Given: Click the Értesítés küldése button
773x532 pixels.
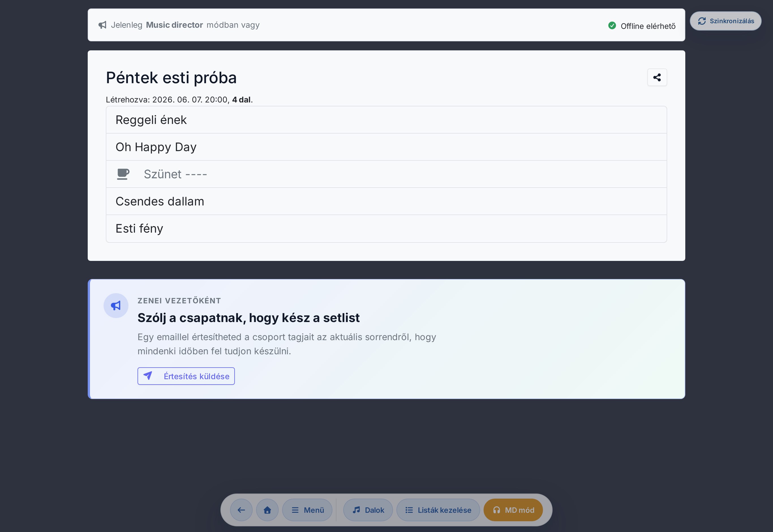Looking at the screenshot, I should [186, 376].
